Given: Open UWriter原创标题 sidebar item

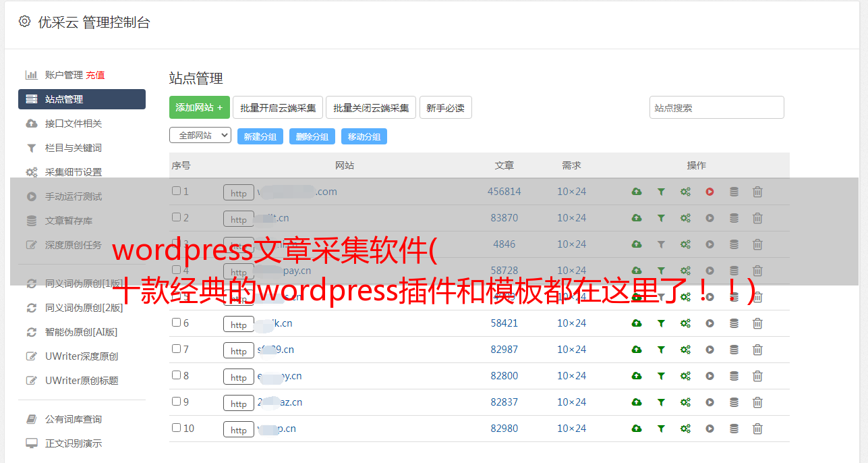Looking at the screenshot, I should [82, 381].
